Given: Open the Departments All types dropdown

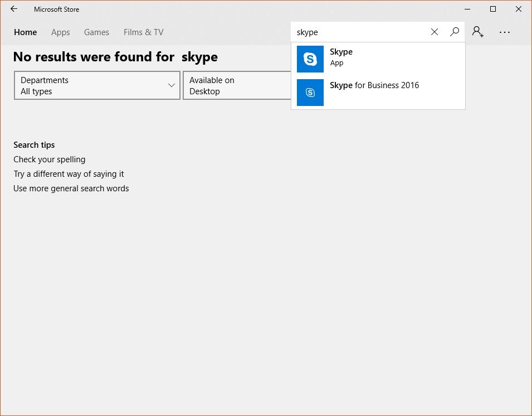Looking at the screenshot, I should click(97, 85).
